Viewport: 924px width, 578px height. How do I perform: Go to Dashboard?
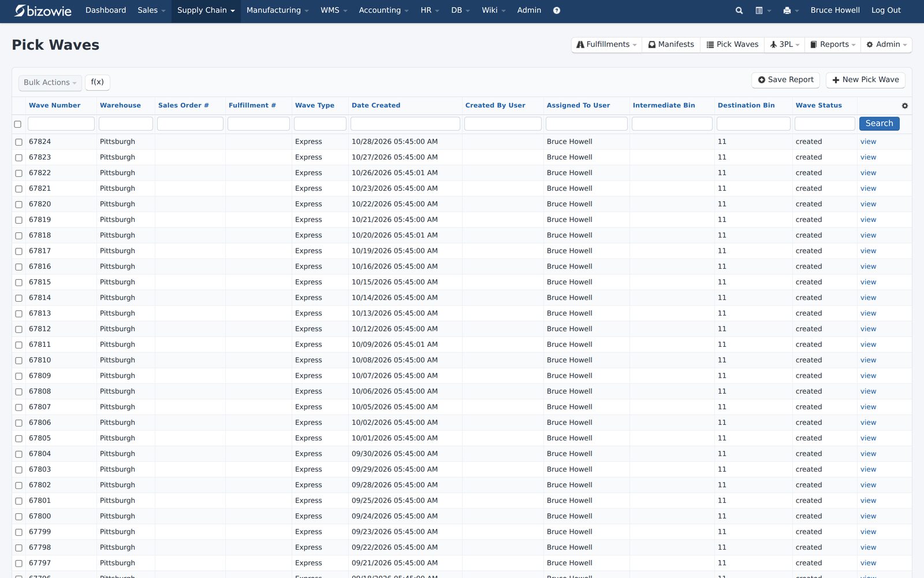pos(106,10)
